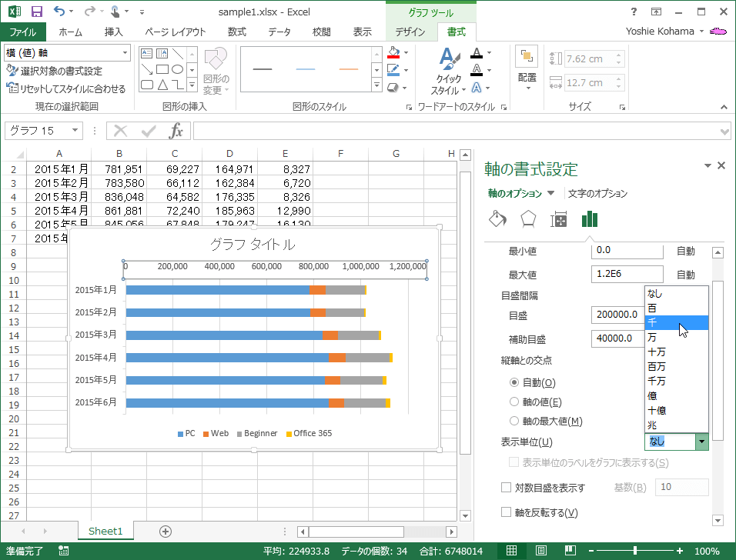The image size is (736, 560).
Task: Open the chart element selector dropdown 横 (値) 軸
Action: pyautogui.click(x=125, y=52)
